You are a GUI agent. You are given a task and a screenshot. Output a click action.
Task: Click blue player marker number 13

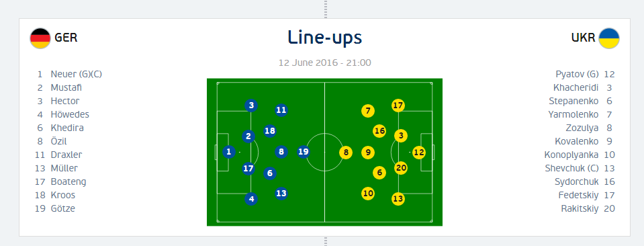pos(281,193)
